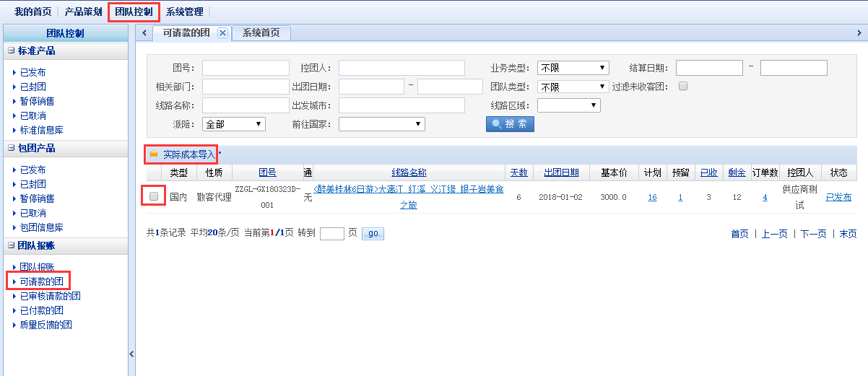Click the 实际成本导入 link

189,154
